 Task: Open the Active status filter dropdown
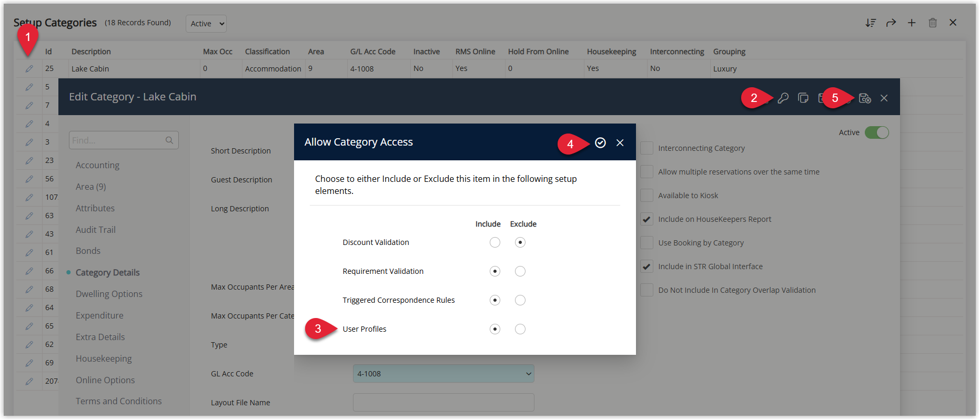[x=206, y=24]
